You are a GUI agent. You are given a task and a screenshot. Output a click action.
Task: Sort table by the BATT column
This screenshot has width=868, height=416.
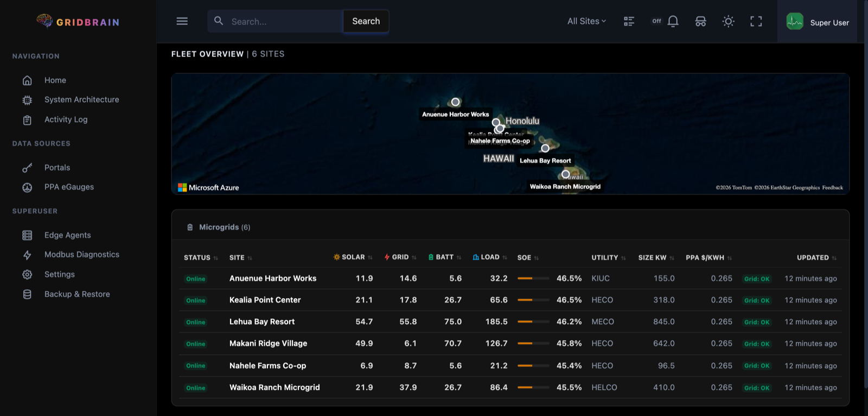(x=445, y=257)
